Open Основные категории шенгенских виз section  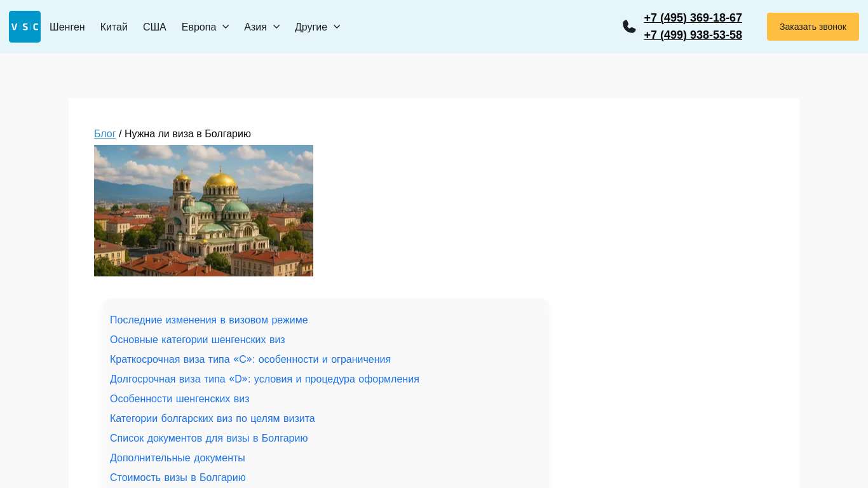click(197, 340)
